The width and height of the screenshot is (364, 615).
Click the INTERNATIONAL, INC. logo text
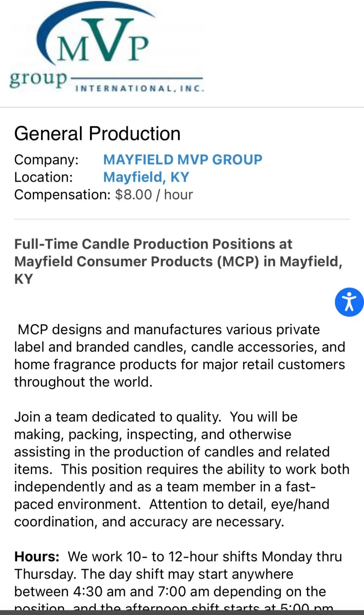(140, 89)
